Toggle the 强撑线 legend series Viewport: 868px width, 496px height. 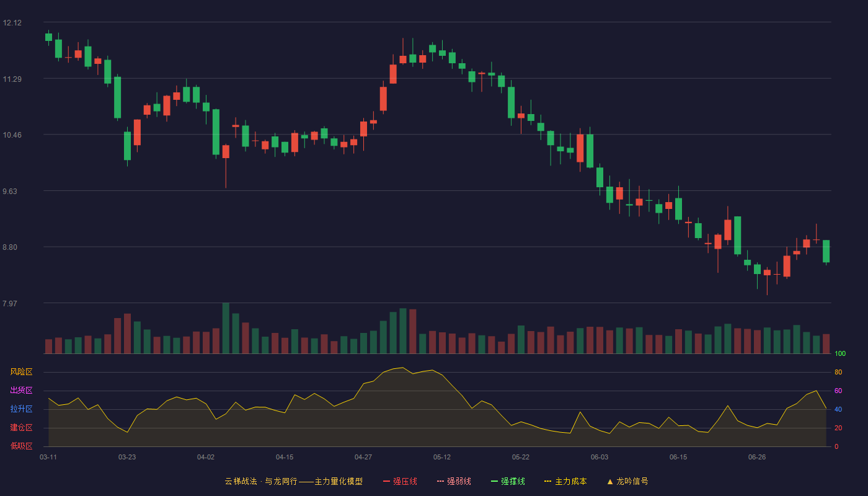(508, 481)
